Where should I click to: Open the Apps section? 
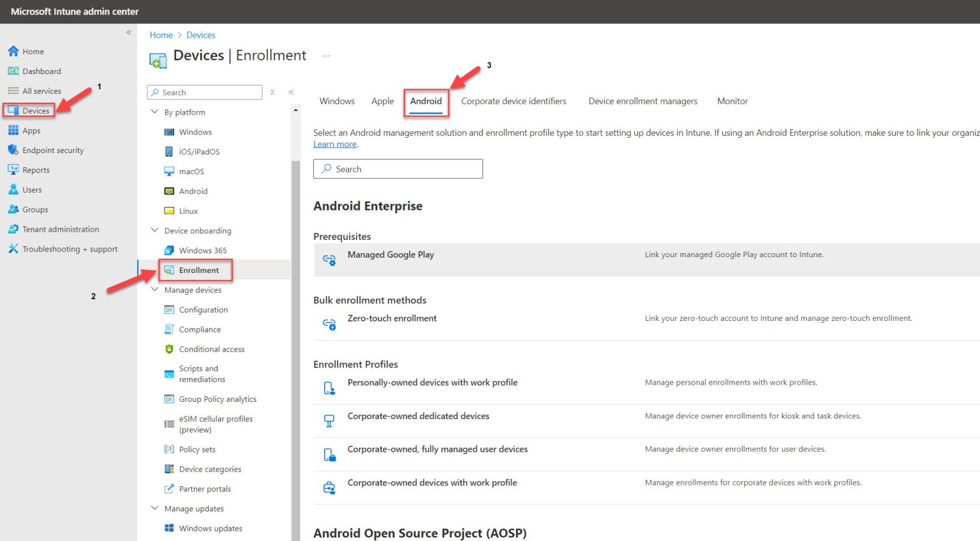(31, 130)
